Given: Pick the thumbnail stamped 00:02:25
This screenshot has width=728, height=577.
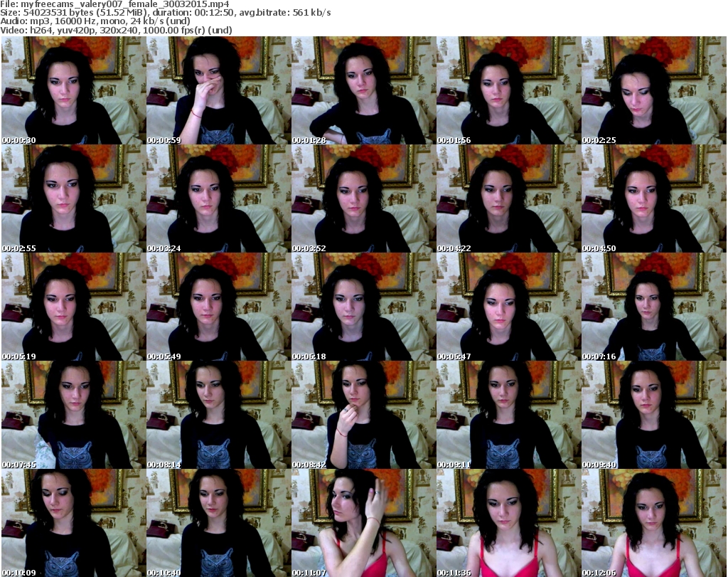Looking at the screenshot, I should 654,90.
